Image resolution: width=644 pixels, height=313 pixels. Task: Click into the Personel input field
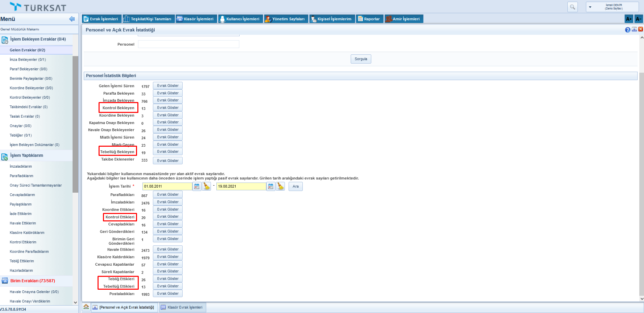coord(188,44)
